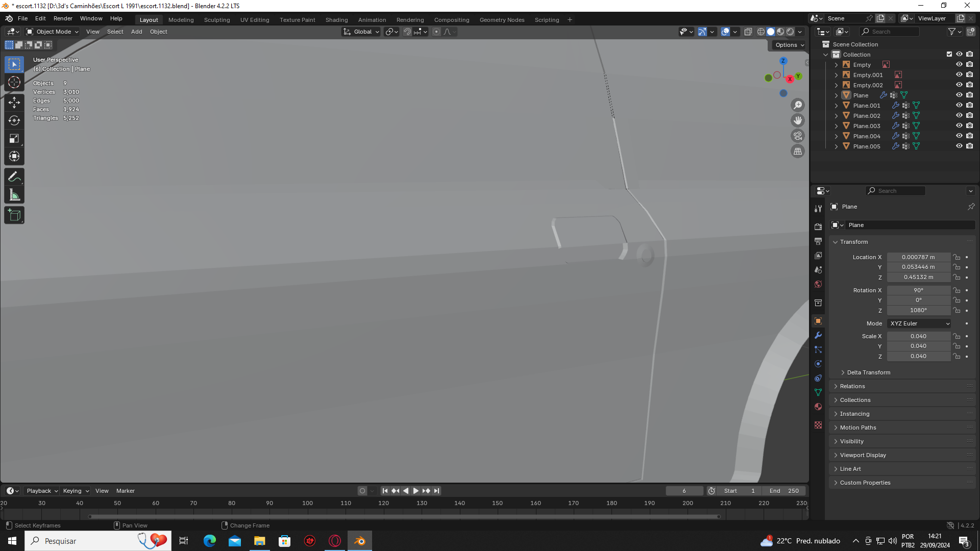Select the Scale tool
The width and height of the screenshot is (980, 551).
[14, 139]
